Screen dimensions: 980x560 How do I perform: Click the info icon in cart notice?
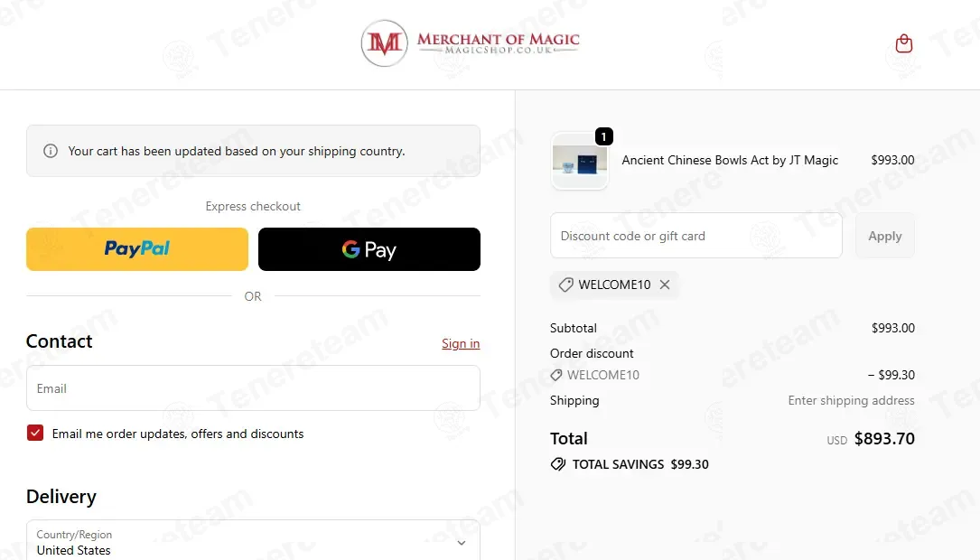[51, 151]
